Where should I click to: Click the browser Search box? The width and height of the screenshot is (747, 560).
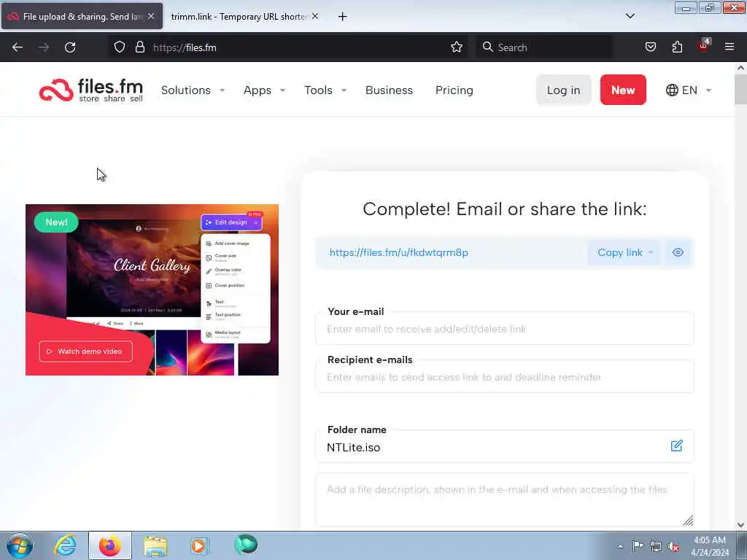pos(543,47)
